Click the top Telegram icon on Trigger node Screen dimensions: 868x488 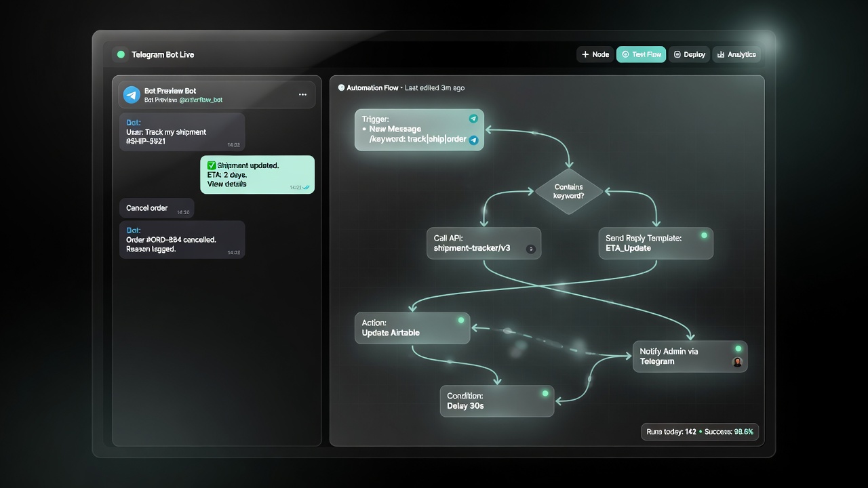pyautogui.click(x=473, y=119)
